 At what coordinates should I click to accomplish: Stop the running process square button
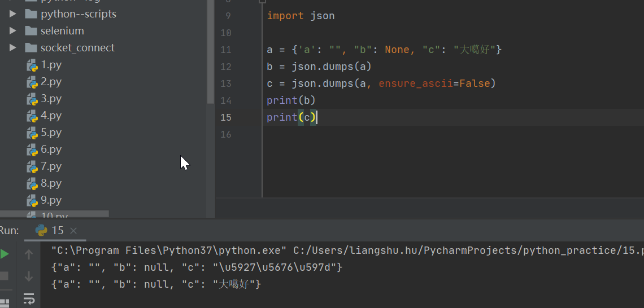[x=3, y=276]
